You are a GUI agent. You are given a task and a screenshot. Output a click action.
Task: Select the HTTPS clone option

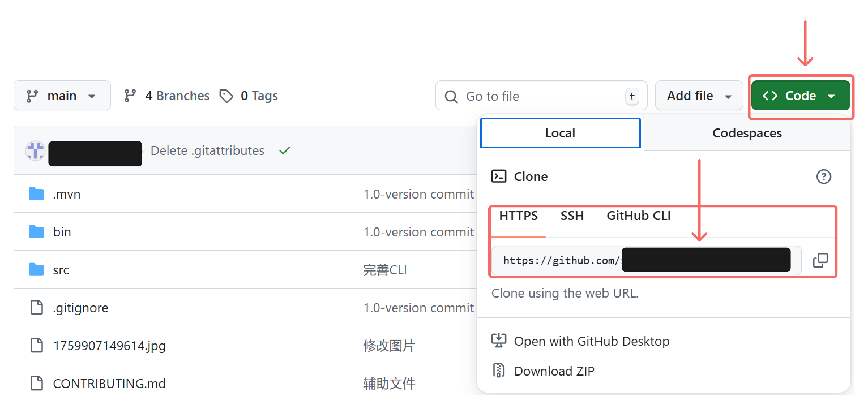[x=519, y=216]
